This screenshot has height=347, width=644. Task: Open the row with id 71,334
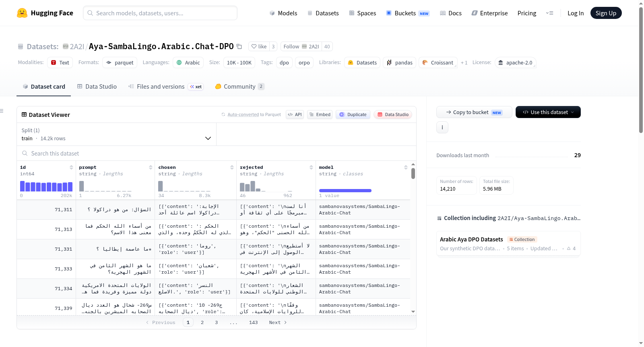click(x=213, y=289)
